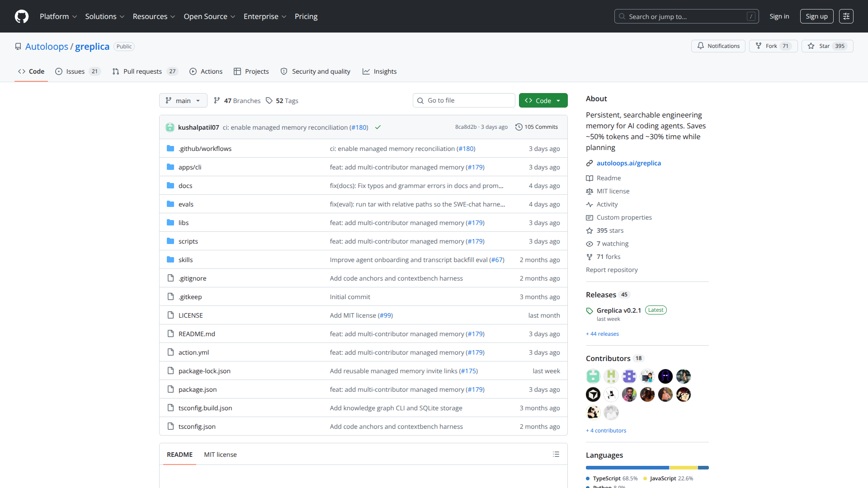This screenshot has width=868, height=488.
Task: Open the docs folder
Action: 185,186
